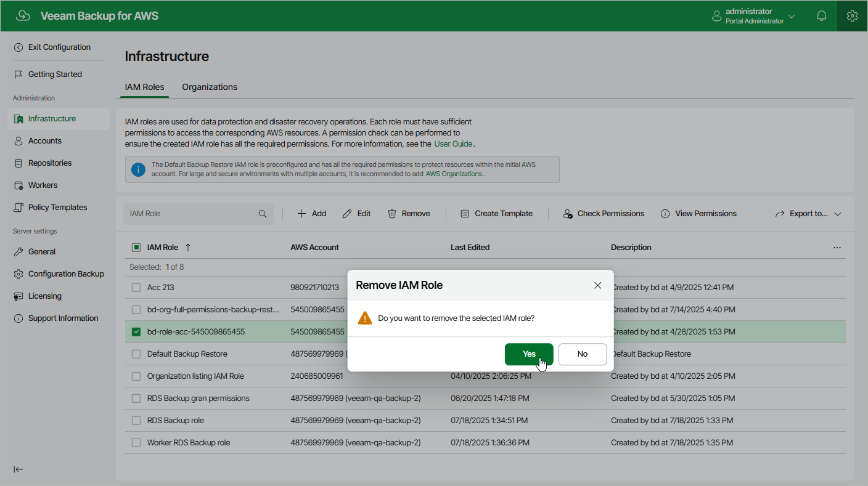Sort by the AWS Account column header

pyautogui.click(x=314, y=248)
